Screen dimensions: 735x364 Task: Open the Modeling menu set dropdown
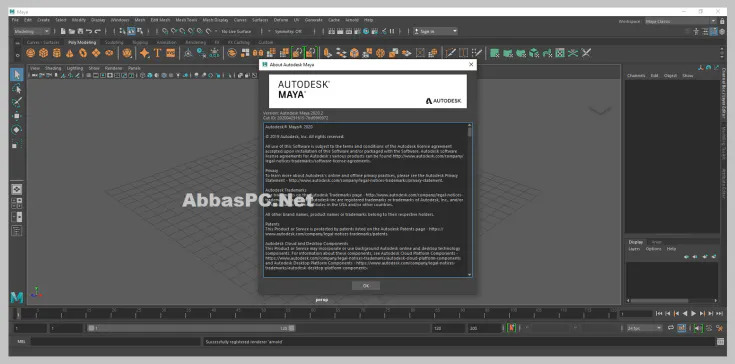click(x=31, y=31)
